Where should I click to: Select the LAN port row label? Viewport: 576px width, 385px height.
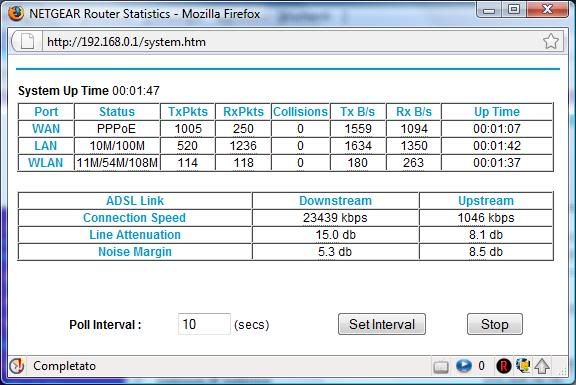[x=46, y=145]
